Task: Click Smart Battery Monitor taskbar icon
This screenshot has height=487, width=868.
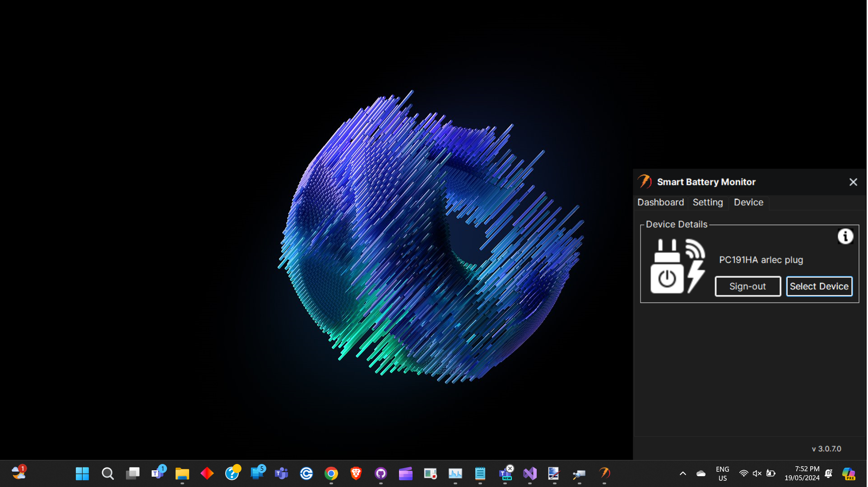Action: 604,473
